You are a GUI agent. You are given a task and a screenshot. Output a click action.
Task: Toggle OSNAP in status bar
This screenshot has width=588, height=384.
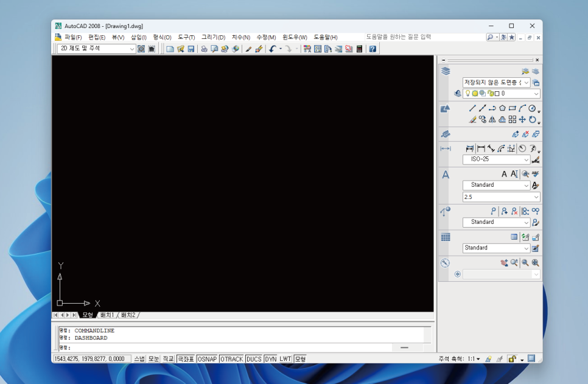click(x=208, y=359)
